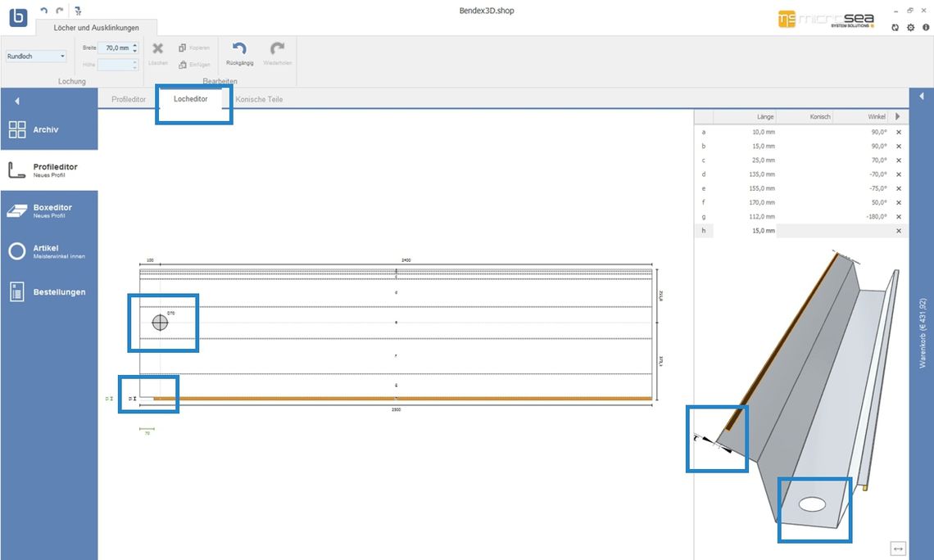Select the round hole in the flat drawing
The width and height of the screenshot is (934, 560).
tap(160, 323)
